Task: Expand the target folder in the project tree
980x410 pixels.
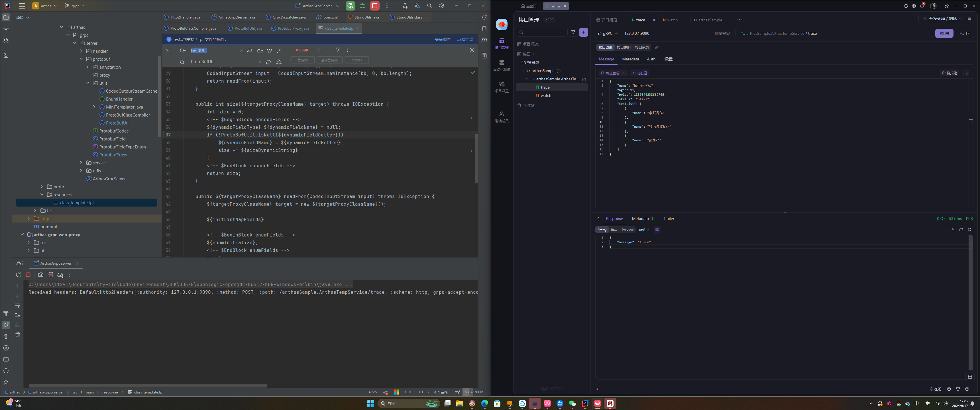Action: (28, 219)
